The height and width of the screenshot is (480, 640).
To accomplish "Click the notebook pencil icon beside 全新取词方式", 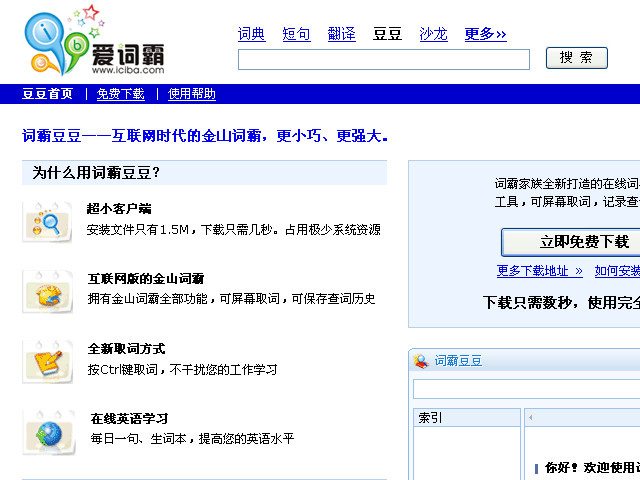I will [x=47, y=362].
